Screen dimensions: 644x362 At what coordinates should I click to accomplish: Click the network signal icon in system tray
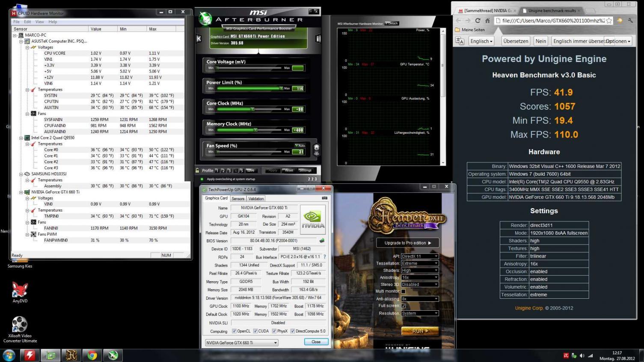tap(591, 356)
